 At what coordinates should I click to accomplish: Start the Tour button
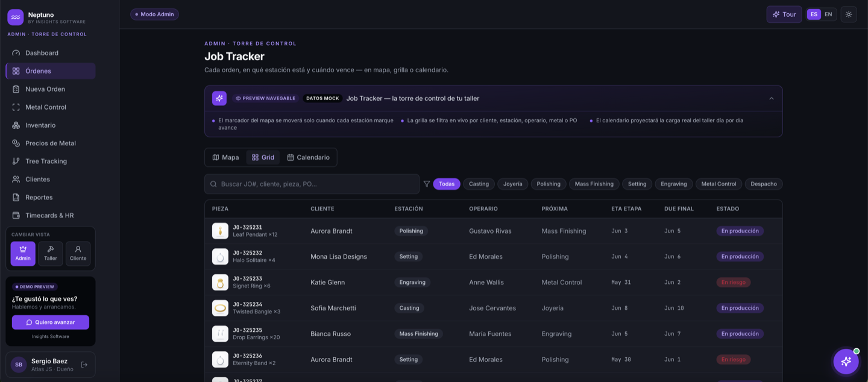point(784,14)
